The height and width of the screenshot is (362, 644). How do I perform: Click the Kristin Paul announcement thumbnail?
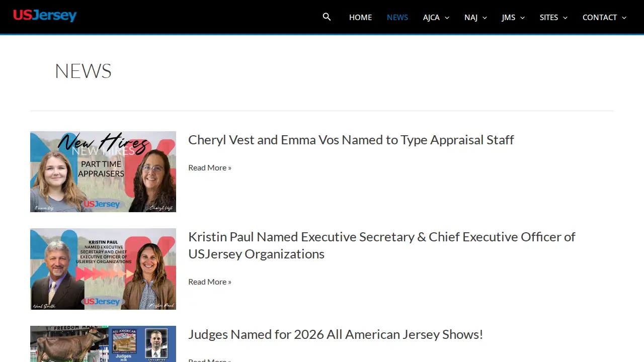tap(103, 269)
